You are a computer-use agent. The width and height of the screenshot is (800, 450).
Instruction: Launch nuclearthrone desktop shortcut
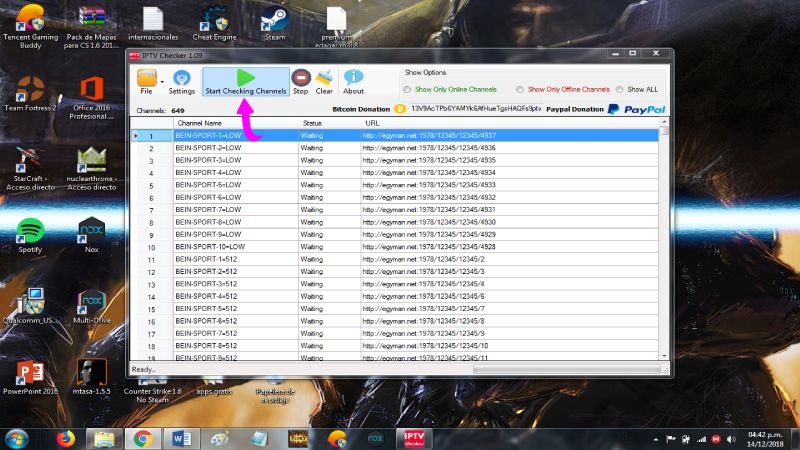pyautogui.click(x=92, y=168)
